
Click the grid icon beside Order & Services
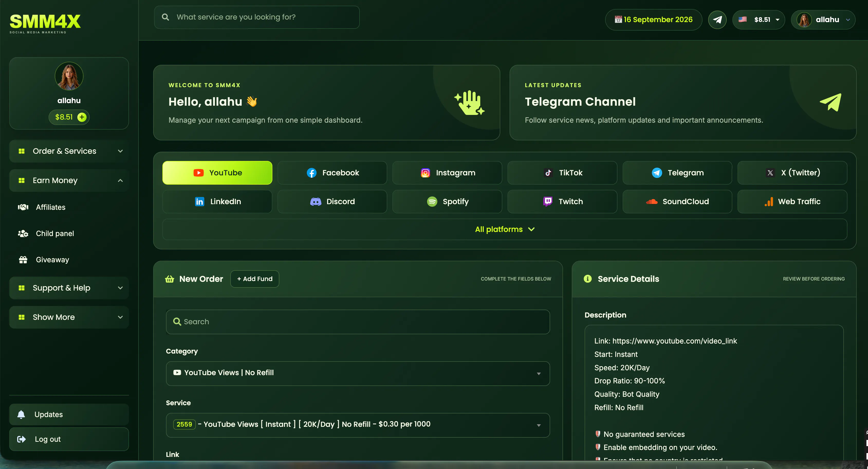22,151
